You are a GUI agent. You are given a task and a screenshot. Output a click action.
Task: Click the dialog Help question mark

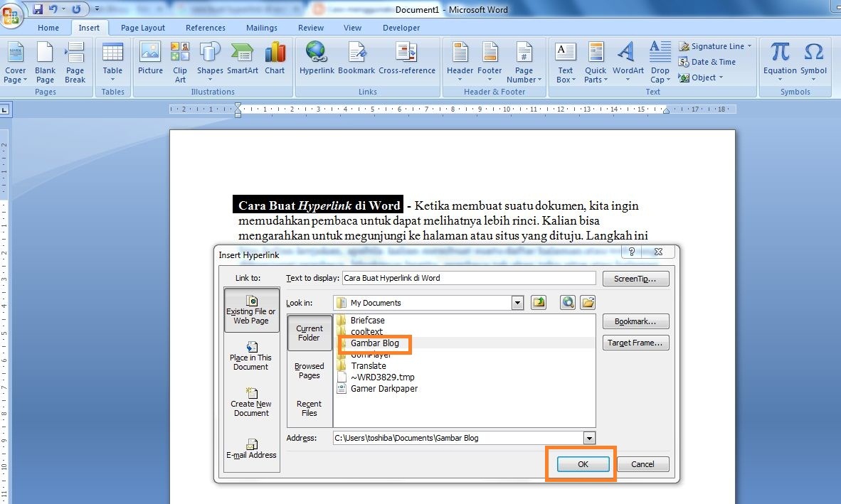(631, 252)
